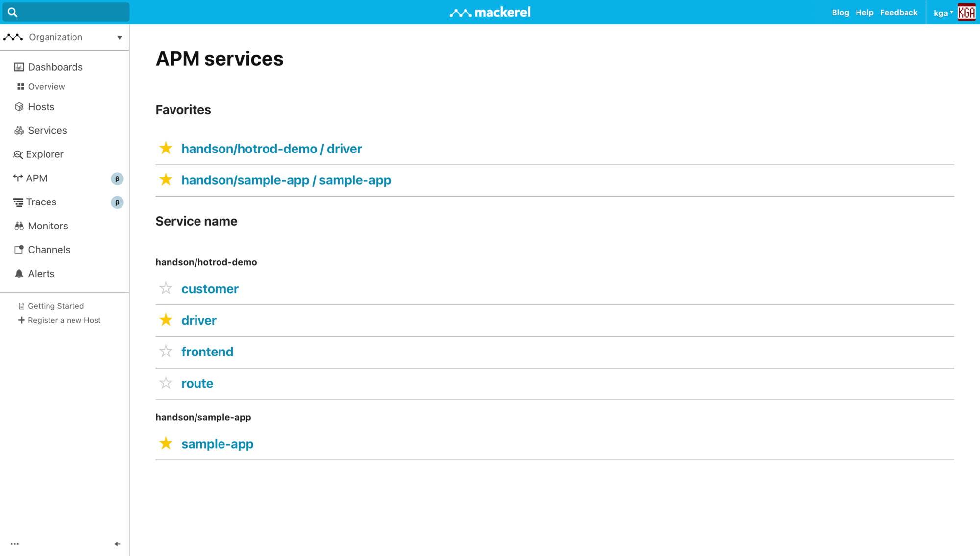Collapse the sidebar with the arrow icon
Screen dimensions: 980x556
(x=117, y=544)
